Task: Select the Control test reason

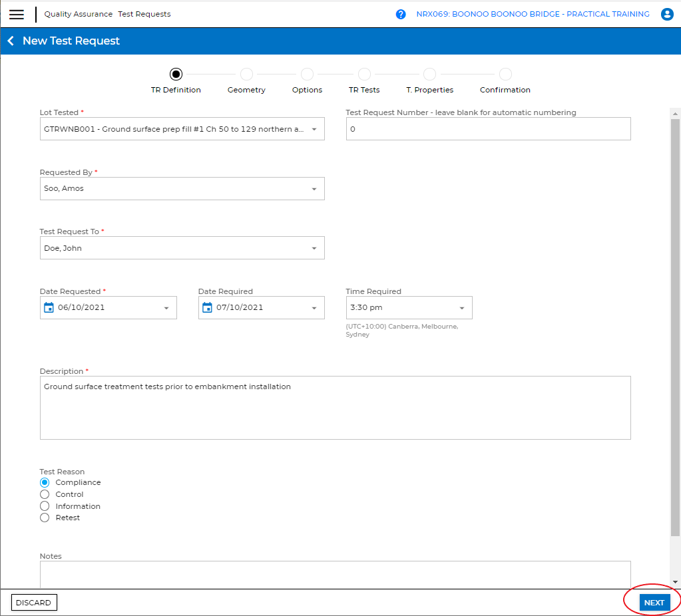Action: click(x=45, y=494)
